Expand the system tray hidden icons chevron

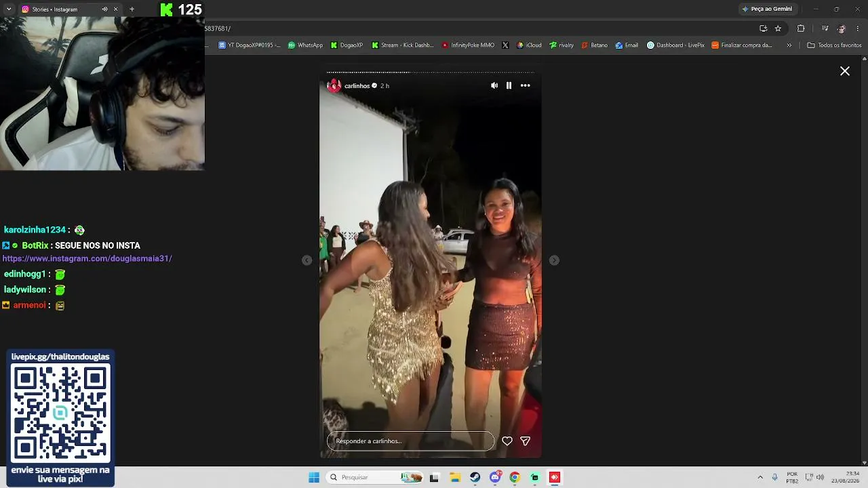pos(760,477)
